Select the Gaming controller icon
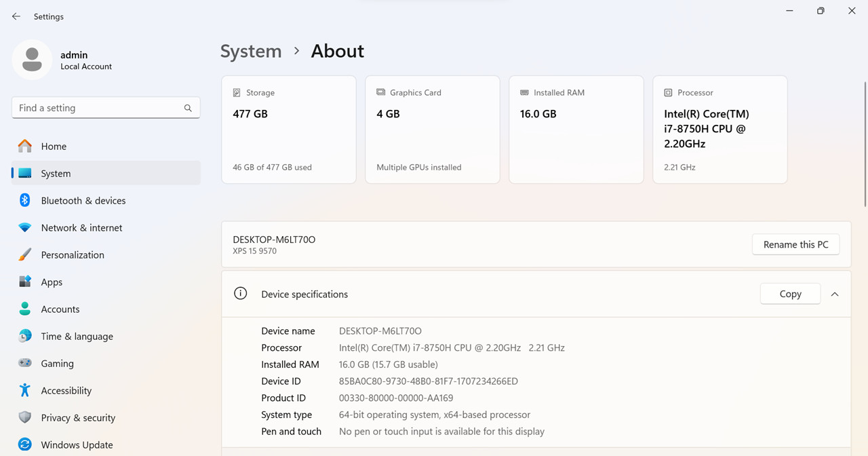 coord(25,363)
